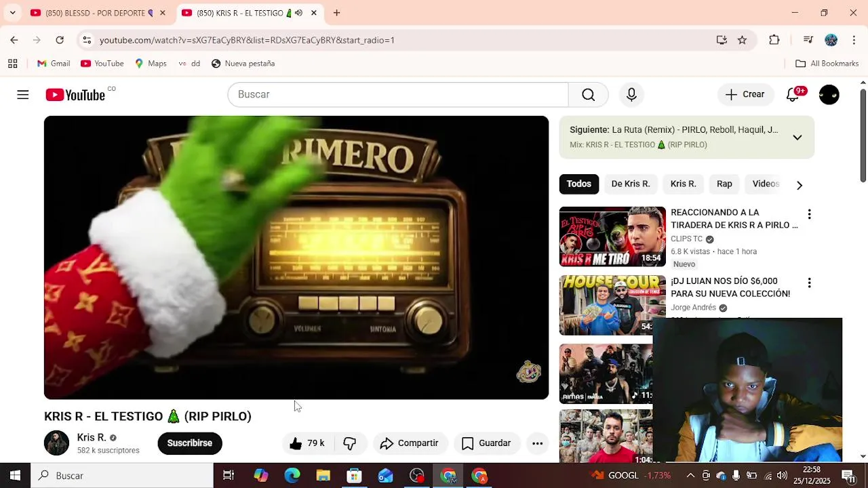868x488 pixels.
Task: Open the REACCIONANDO A LA TIRADERA thumbnail
Action: coord(612,237)
